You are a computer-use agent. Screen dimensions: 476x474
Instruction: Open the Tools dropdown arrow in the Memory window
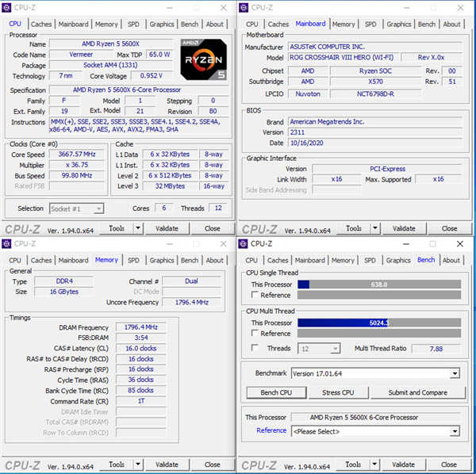pos(138,464)
